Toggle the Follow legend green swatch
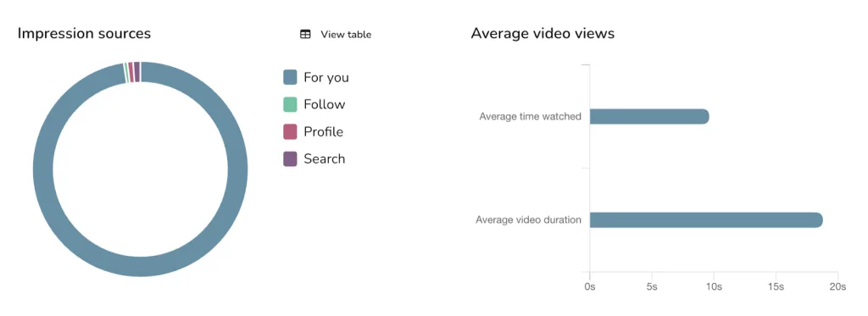This screenshot has height=316, width=868. pos(290,104)
